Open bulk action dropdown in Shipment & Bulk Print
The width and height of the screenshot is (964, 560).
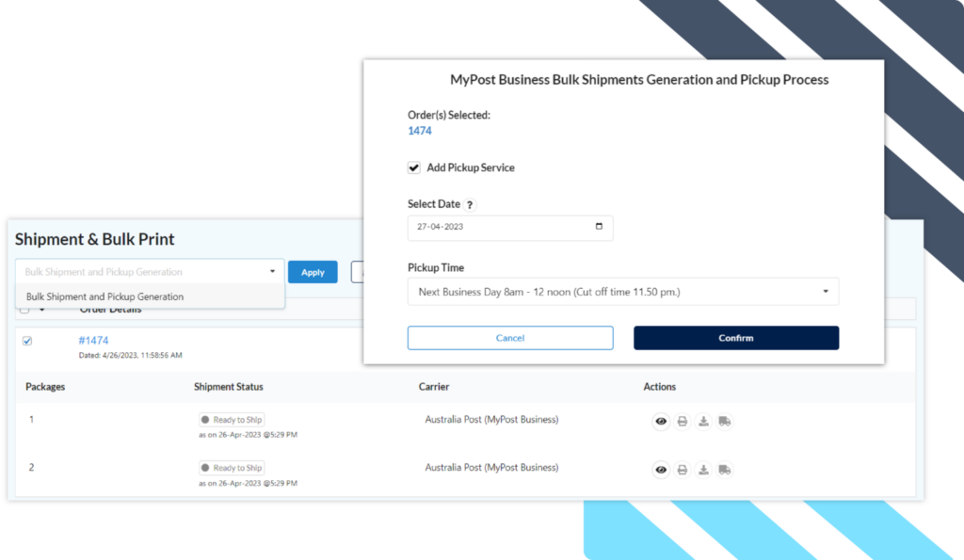coord(150,272)
